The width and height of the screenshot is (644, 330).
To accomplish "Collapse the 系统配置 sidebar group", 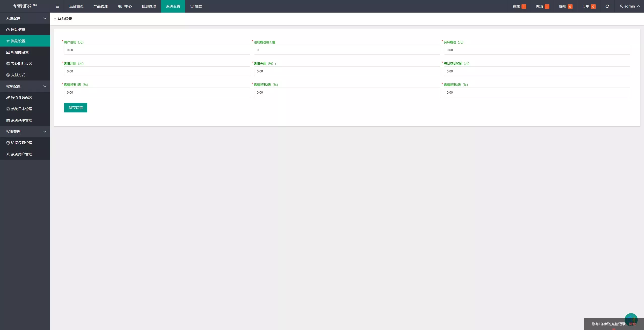I will (25, 18).
